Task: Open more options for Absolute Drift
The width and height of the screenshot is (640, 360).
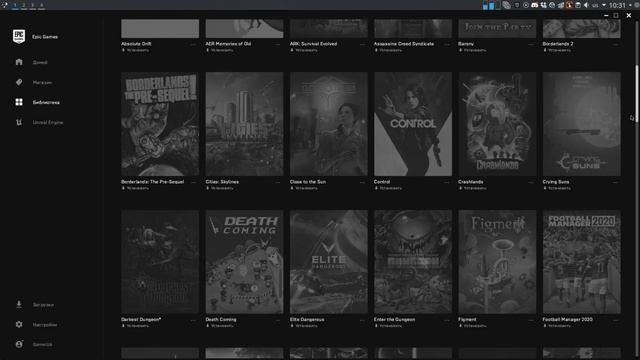Action: [x=193, y=44]
